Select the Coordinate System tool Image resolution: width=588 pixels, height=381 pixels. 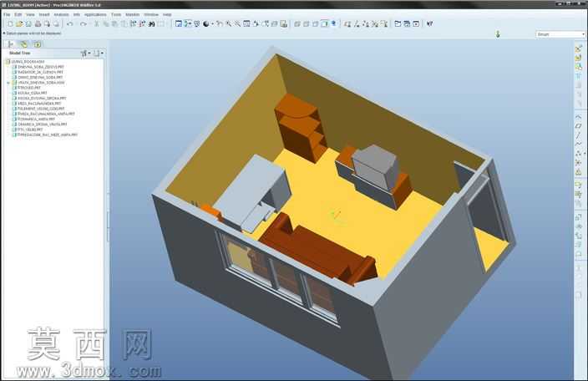click(x=579, y=162)
